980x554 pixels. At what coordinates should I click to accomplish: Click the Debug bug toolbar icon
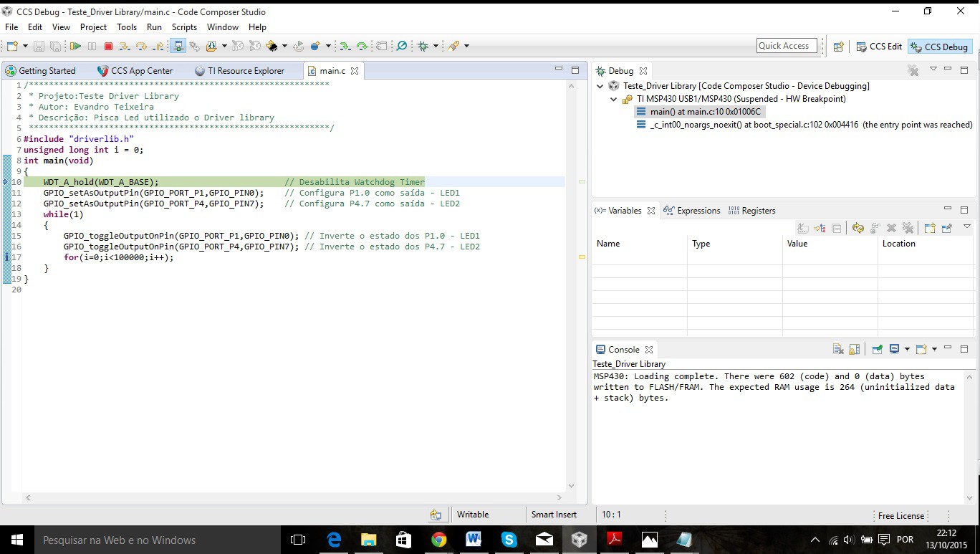click(x=423, y=46)
